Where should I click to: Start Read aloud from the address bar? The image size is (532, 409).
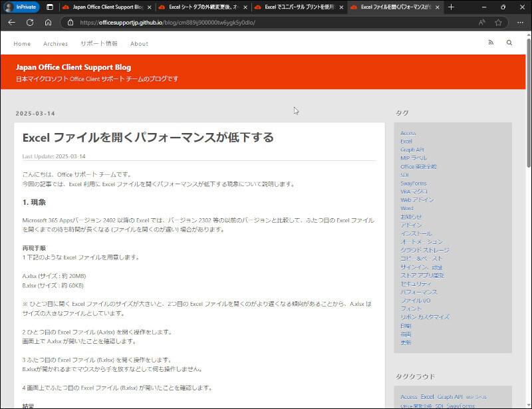click(481, 23)
